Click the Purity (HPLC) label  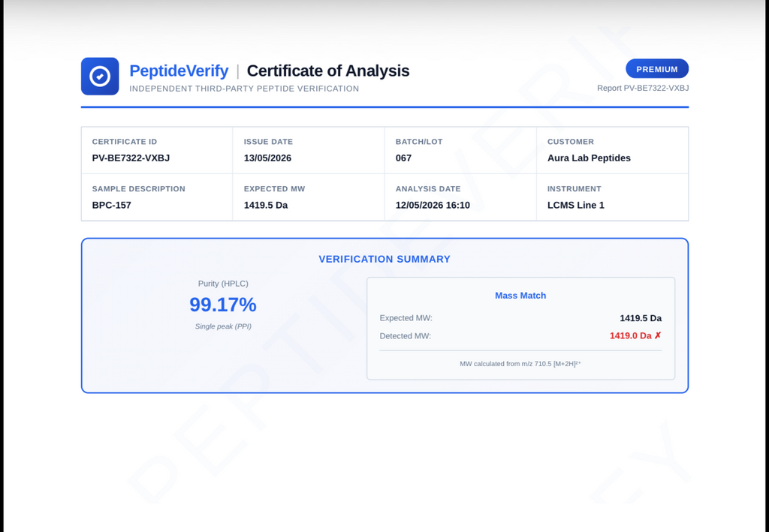point(223,284)
